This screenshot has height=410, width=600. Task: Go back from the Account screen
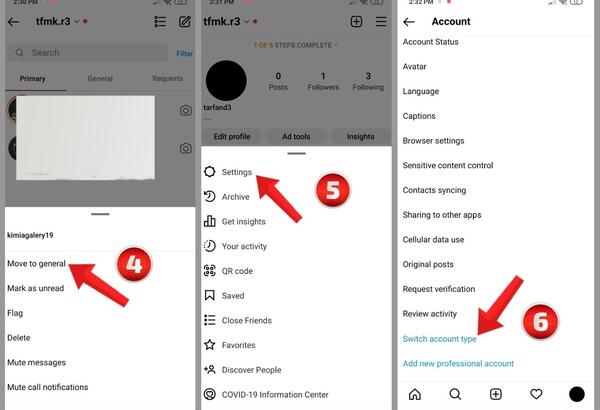[409, 22]
